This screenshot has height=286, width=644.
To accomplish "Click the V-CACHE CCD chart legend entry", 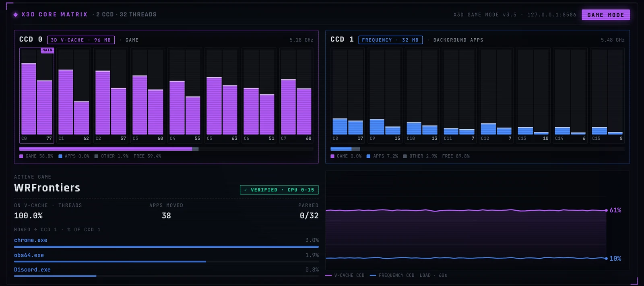I will [x=345, y=276].
